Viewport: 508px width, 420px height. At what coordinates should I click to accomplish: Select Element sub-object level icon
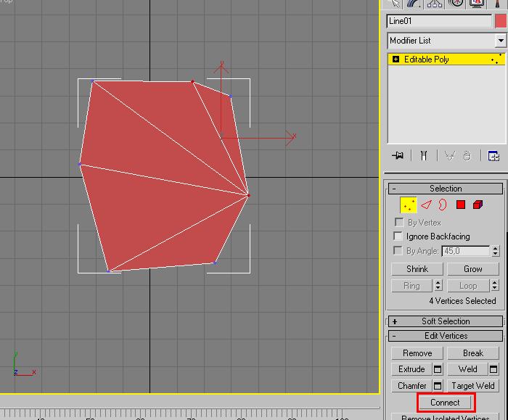[478, 205]
